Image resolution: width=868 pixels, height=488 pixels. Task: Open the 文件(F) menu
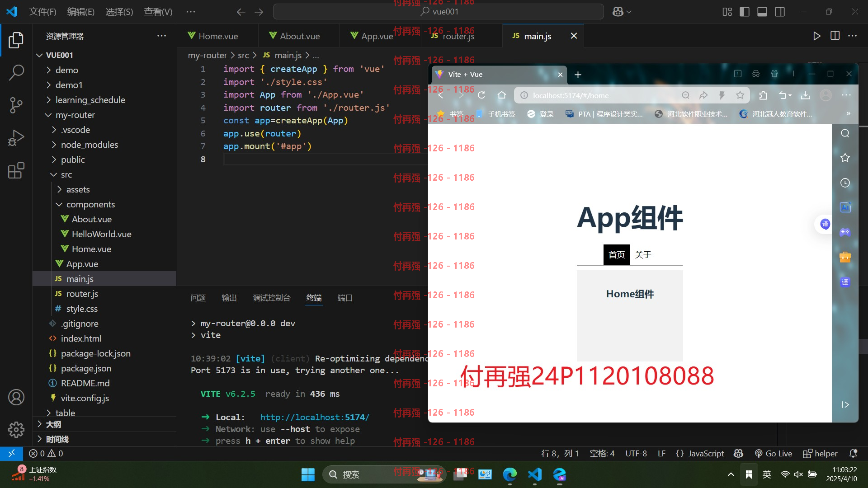coord(42,12)
